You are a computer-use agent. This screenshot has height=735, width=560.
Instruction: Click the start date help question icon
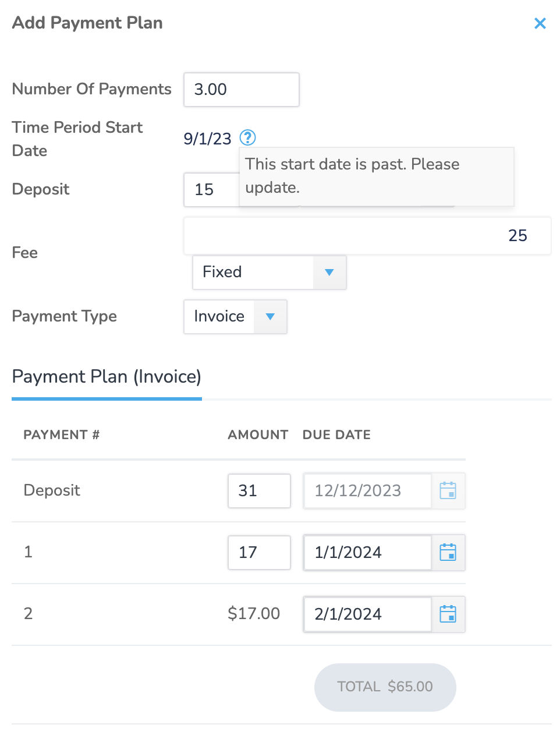pos(248,137)
